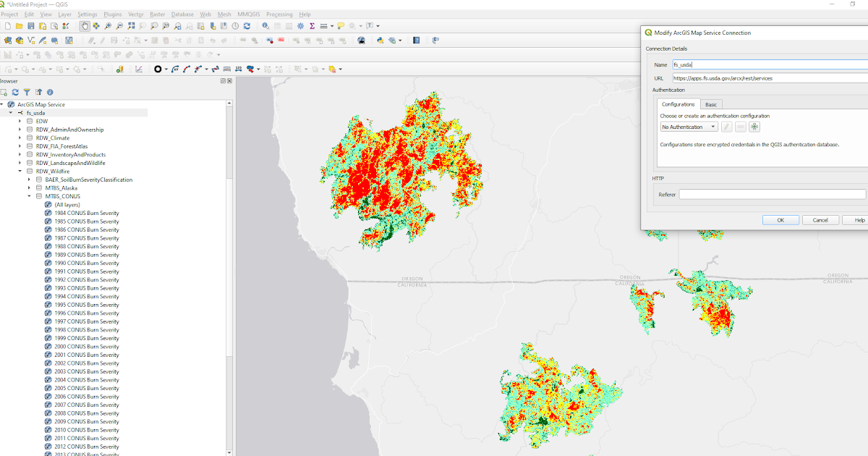Screen dimensions: 868x456
Task: Open the Data Source Manager icon
Action: click(x=8, y=41)
